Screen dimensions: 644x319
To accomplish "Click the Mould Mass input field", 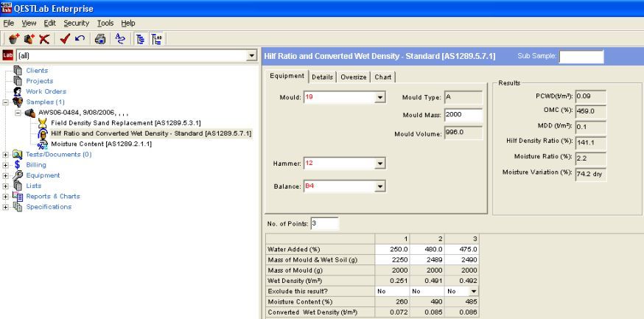I will click(463, 115).
